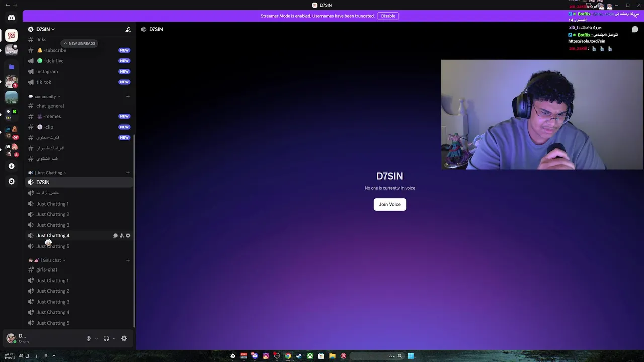Jump to NEW UNREADS
Viewport: 644px width, 362px height.
78,43
